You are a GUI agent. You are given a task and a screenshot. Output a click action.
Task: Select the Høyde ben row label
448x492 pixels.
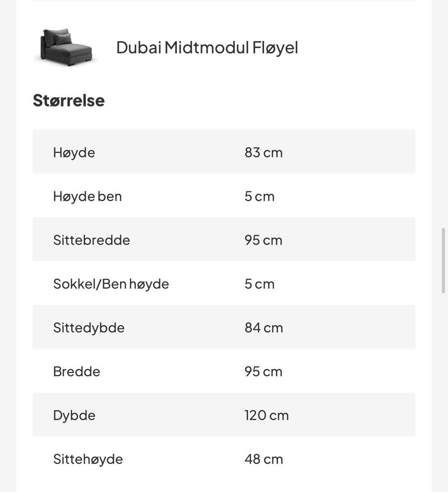[88, 197]
